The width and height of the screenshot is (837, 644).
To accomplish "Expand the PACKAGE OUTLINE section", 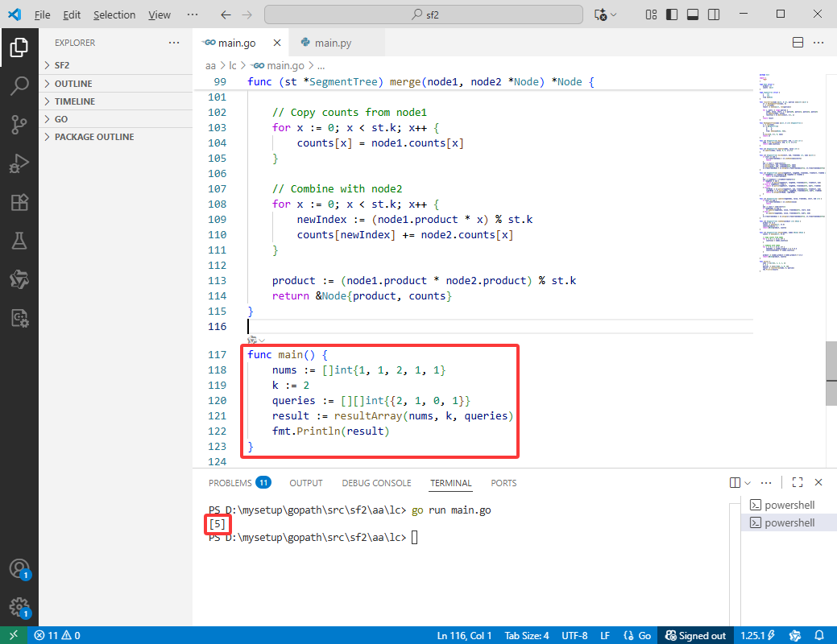I will tap(115, 137).
